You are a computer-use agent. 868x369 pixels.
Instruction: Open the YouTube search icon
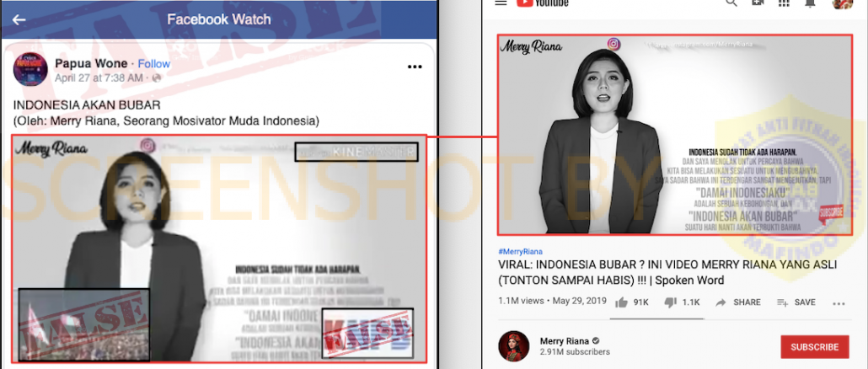pyautogui.click(x=731, y=3)
